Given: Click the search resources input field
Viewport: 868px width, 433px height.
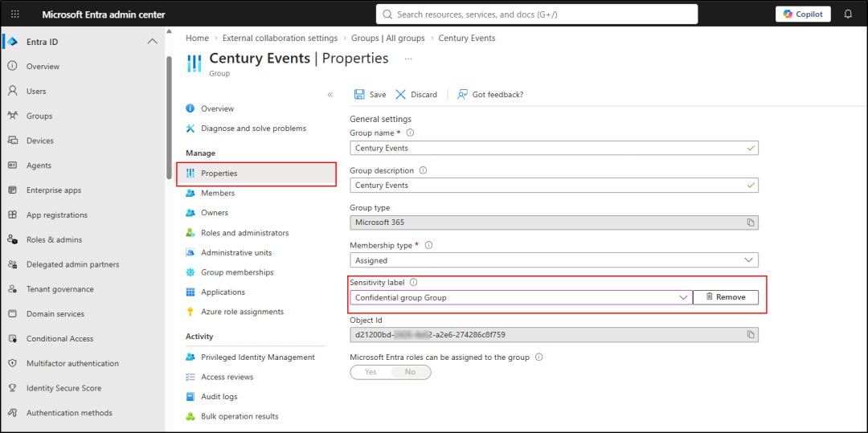Looking at the screenshot, I should coord(537,14).
